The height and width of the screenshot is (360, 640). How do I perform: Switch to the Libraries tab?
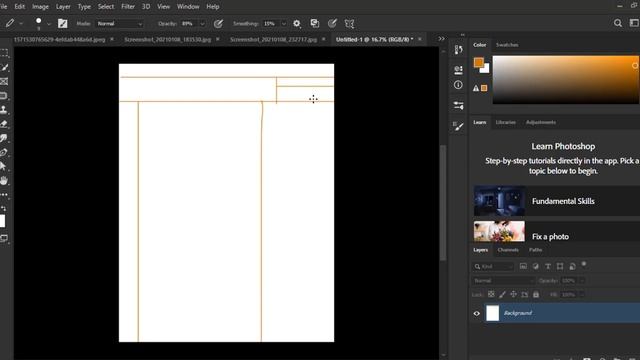pyautogui.click(x=505, y=122)
